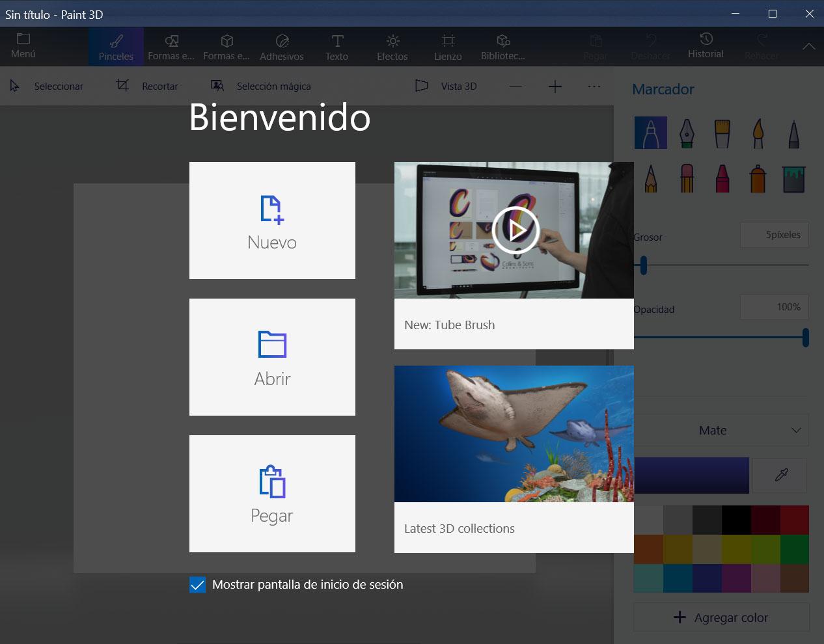This screenshot has width=824, height=644.
Task: Click Agregar color button
Action: tap(721, 617)
